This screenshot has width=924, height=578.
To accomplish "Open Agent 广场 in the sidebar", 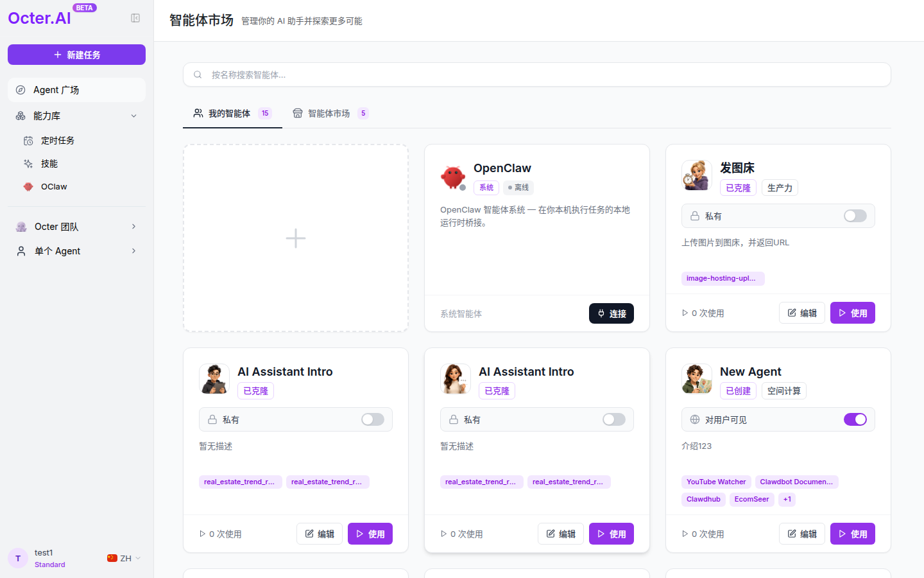I will (76, 90).
